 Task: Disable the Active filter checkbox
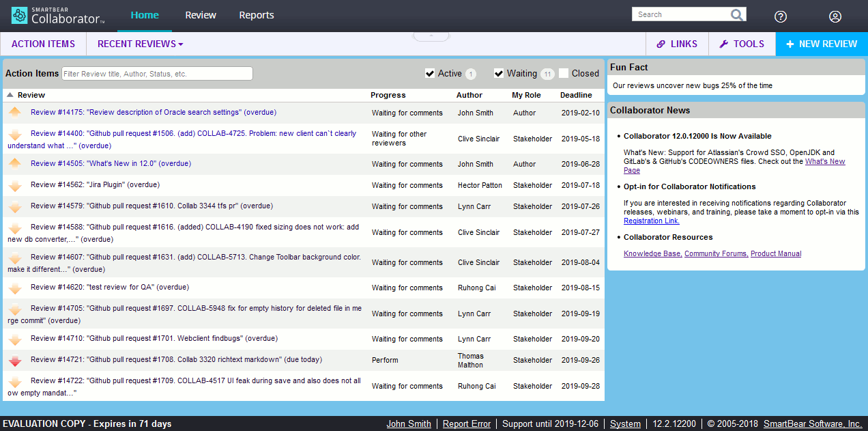pyautogui.click(x=430, y=73)
